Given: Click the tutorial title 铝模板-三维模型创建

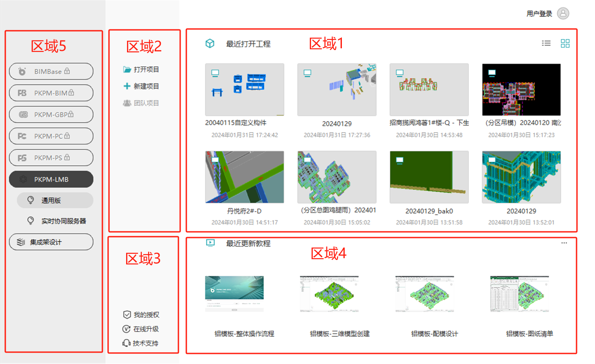Looking at the screenshot, I should click(340, 334).
